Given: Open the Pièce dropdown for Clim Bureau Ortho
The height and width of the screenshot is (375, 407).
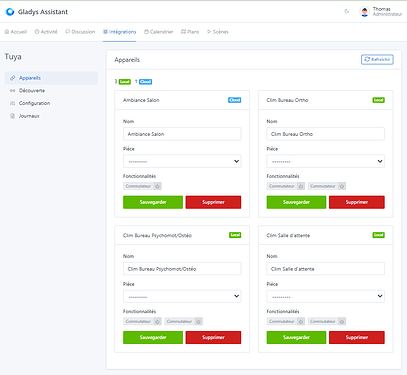Looking at the screenshot, I should click(326, 161).
